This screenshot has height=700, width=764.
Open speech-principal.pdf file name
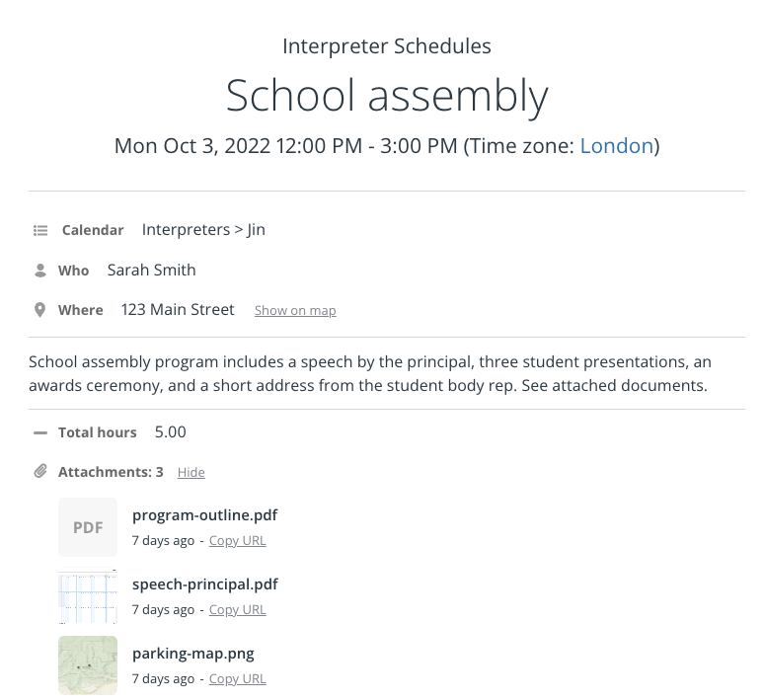coord(205,584)
